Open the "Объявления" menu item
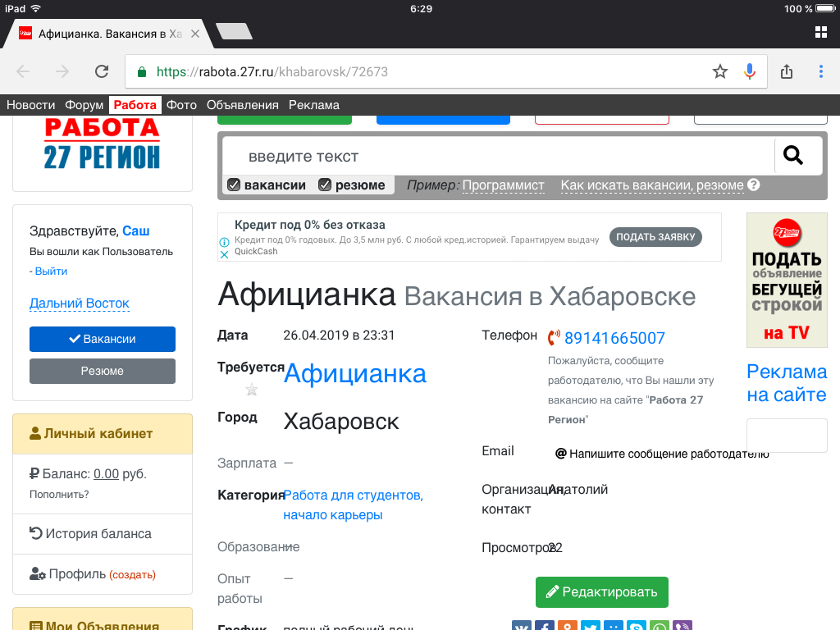Image resolution: width=840 pixels, height=630 pixels. (x=242, y=105)
